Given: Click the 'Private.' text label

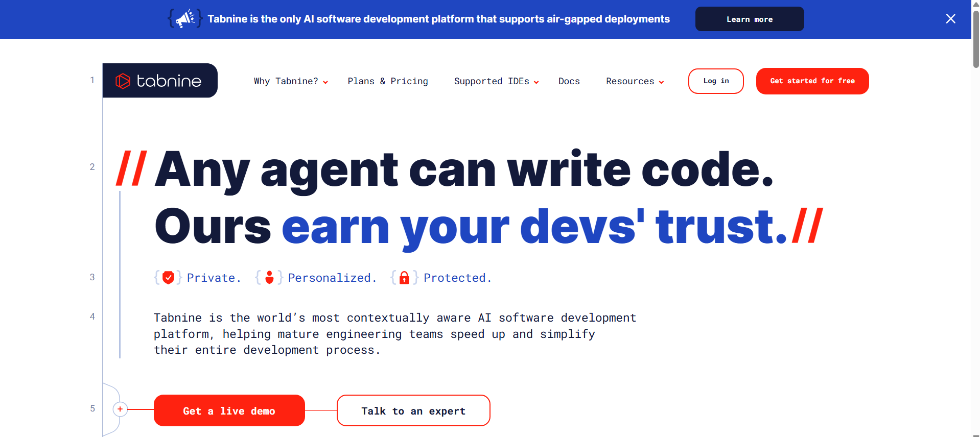Looking at the screenshot, I should 214,278.
